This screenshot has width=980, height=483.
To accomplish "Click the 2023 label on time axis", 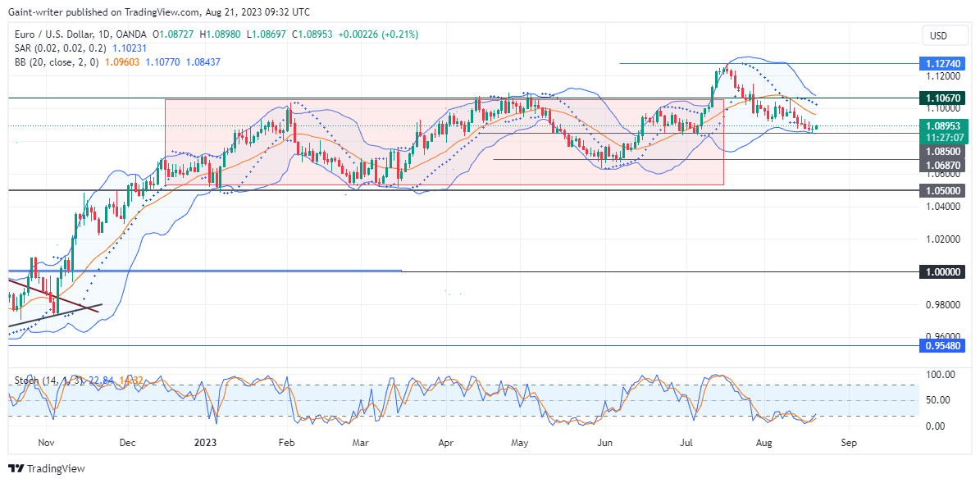I will tap(205, 442).
